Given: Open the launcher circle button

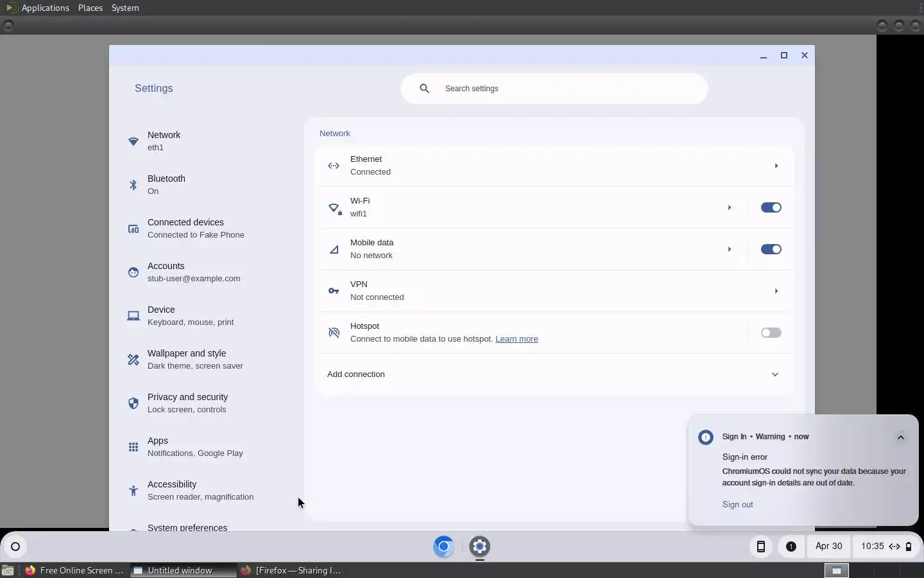Looking at the screenshot, I should point(15,547).
